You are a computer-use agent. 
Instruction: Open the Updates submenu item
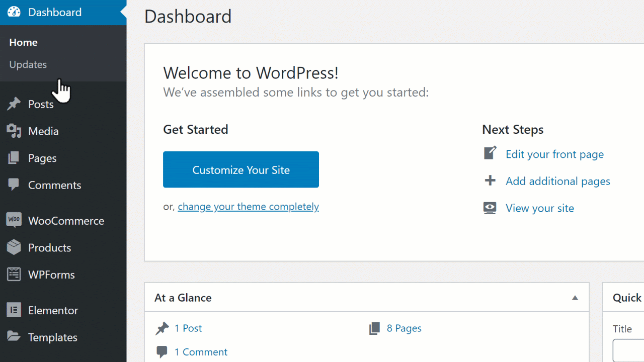coord(28,64)
